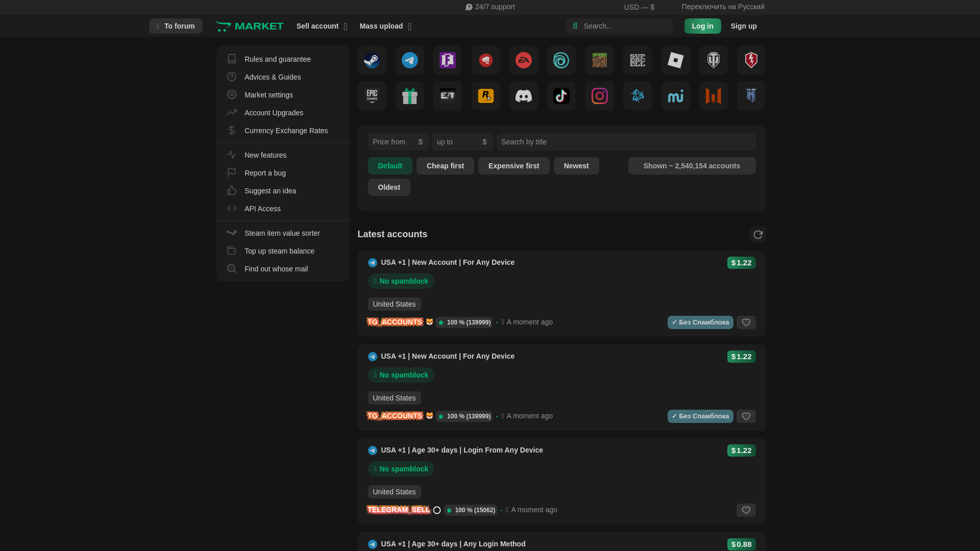Select the EA category icon
Image resolution: width=980 pixels, height=551 pixels.
tap(523, 60)
